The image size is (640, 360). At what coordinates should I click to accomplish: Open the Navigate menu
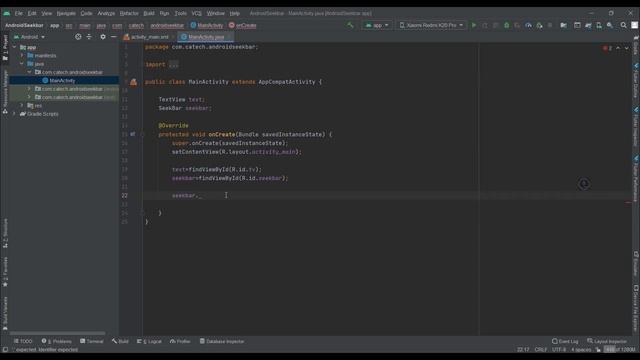[x=66, y=13]
